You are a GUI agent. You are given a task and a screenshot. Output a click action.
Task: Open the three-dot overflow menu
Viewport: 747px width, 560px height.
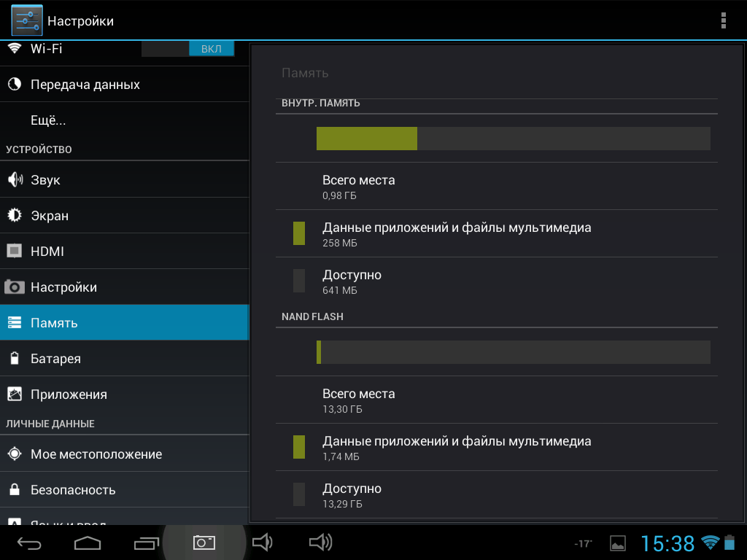click(723, 20)
